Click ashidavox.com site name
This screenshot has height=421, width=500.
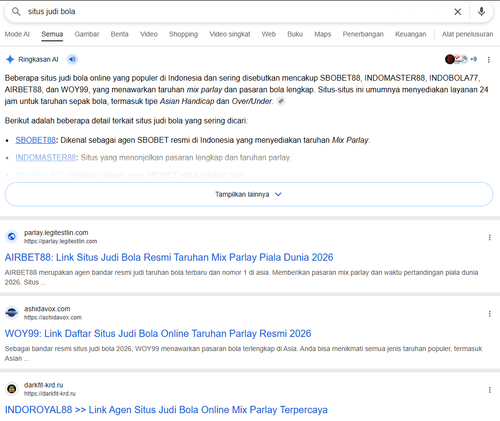(x=47, y=309)
